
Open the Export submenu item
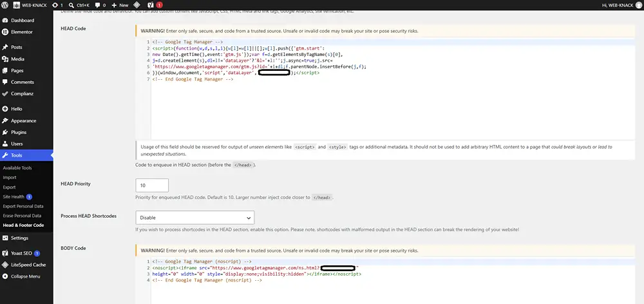coord(9,187)
